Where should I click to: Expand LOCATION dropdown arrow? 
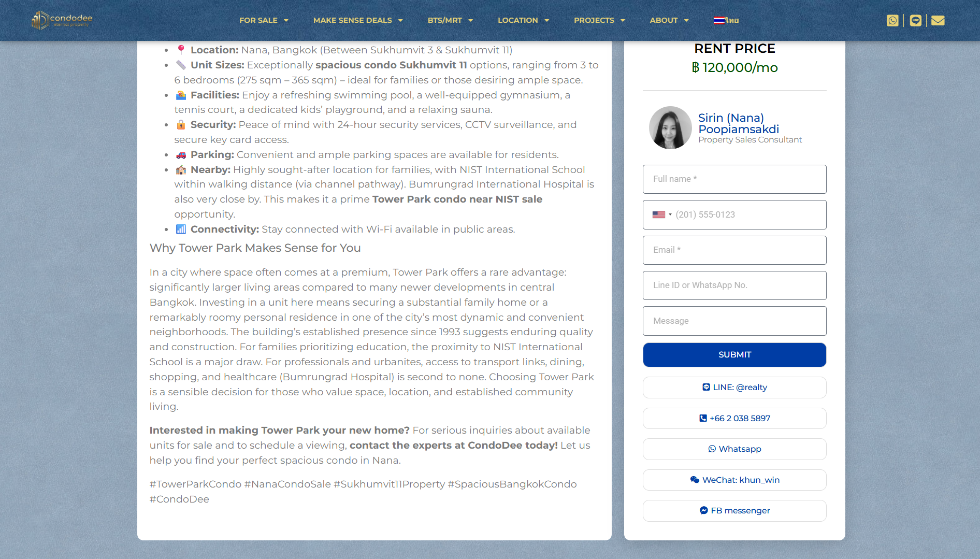pyautogui.click(x=546, y=21)
